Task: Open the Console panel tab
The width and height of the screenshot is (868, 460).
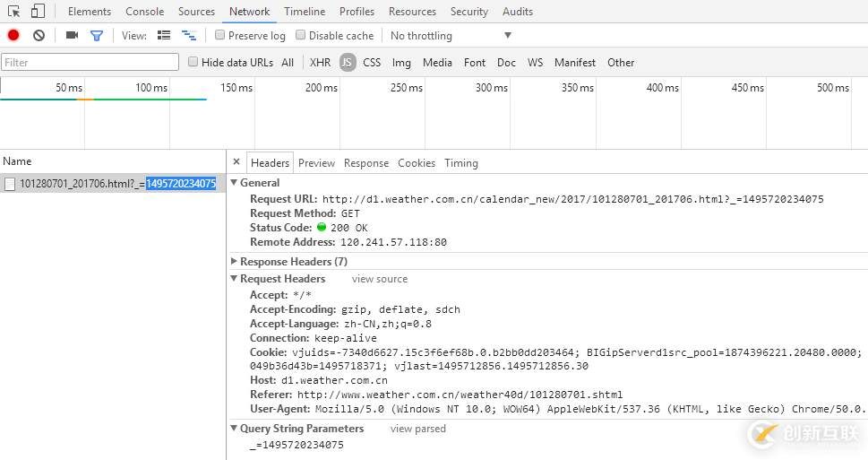Action: pos(144,12)
